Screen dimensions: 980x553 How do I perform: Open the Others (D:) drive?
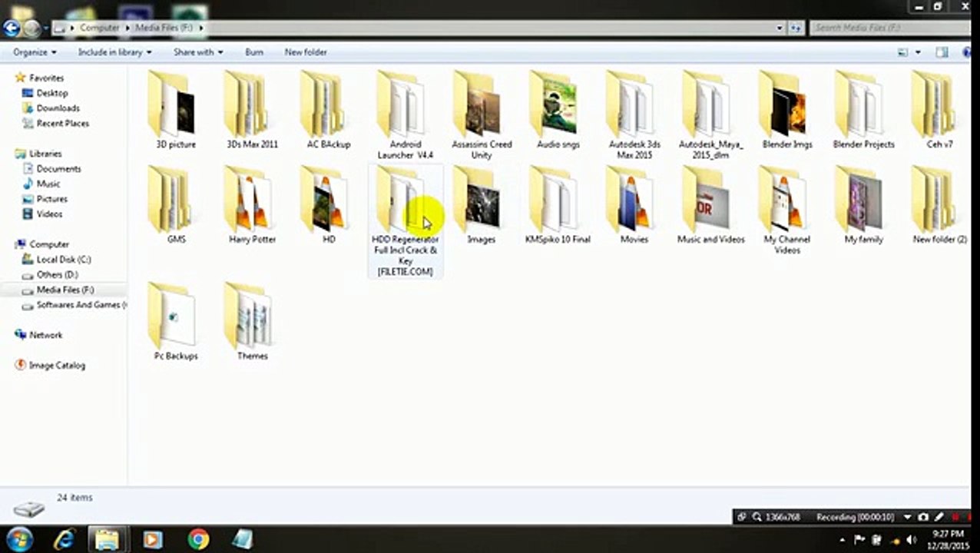click(57, 274)
